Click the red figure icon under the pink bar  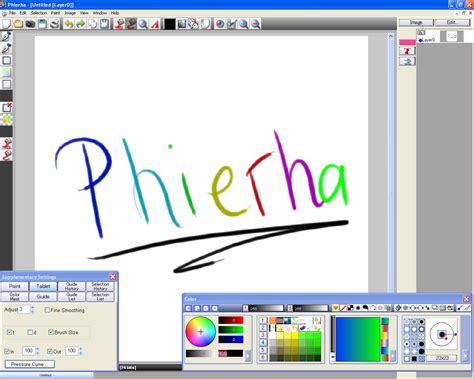(x=407, y=51)
